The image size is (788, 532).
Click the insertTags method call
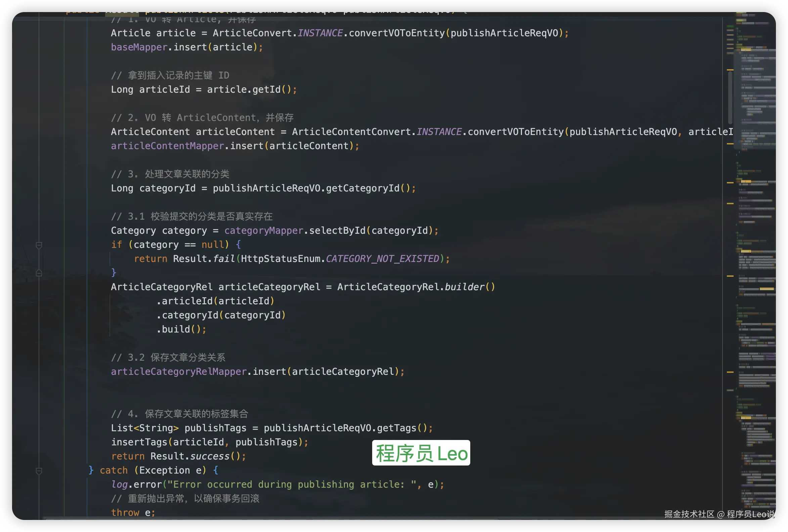(x=139, y=442)
